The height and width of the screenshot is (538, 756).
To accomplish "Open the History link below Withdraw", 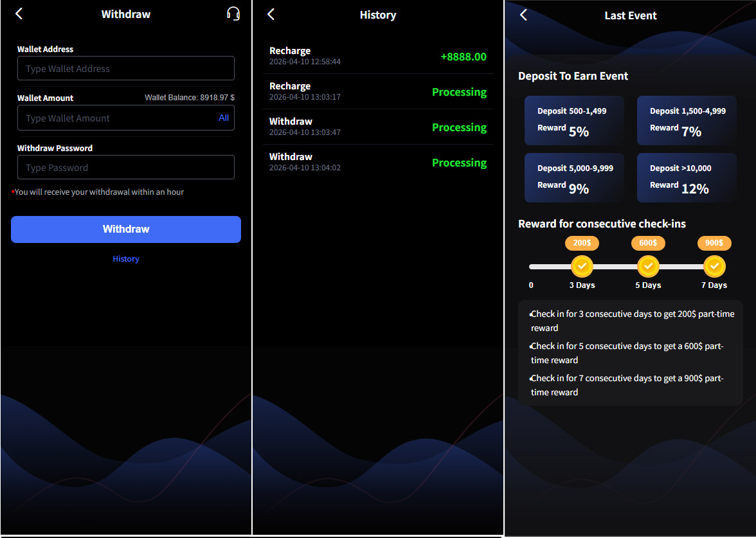I will pyautogui.click(x=126, y=259).
